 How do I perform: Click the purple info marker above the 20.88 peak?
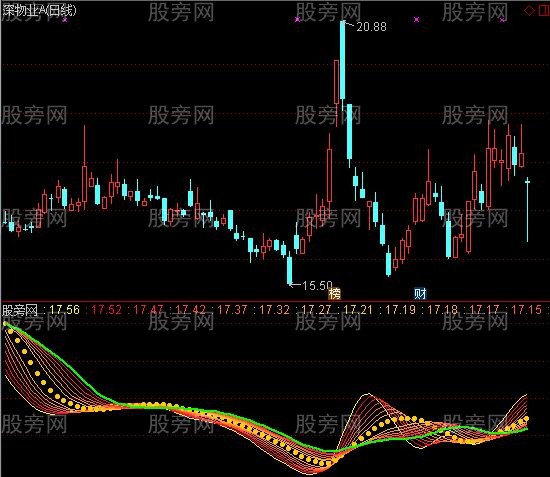point(298,19)
